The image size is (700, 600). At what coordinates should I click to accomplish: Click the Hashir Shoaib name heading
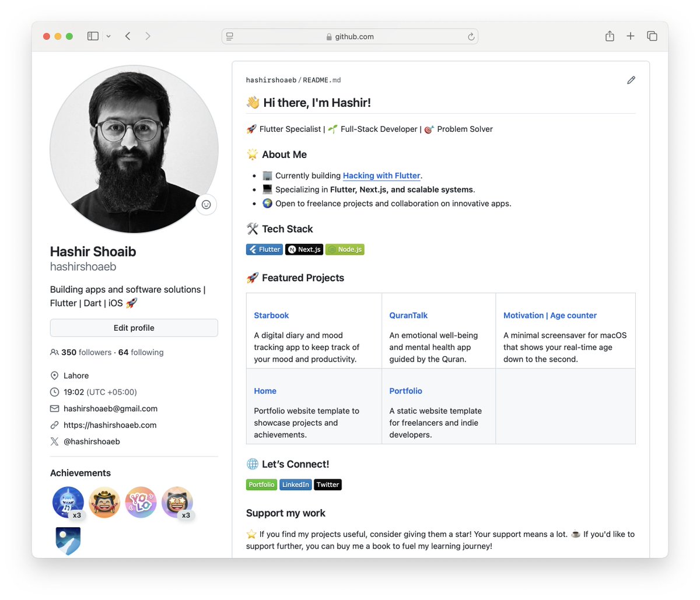point(93,251)
